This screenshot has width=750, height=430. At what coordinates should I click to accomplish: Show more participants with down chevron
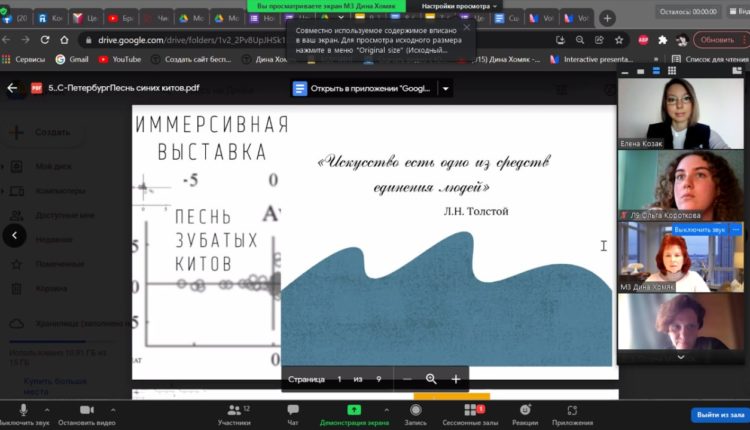(681, 357)
